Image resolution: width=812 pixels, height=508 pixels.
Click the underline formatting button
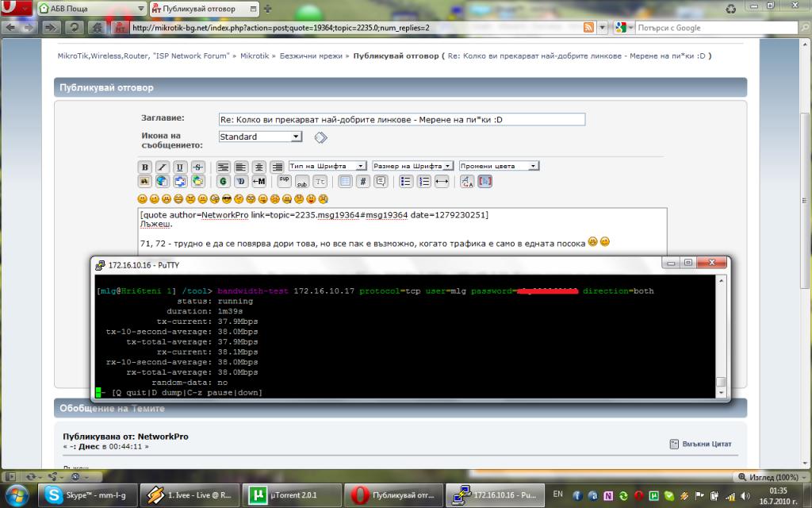click(180, 167)
